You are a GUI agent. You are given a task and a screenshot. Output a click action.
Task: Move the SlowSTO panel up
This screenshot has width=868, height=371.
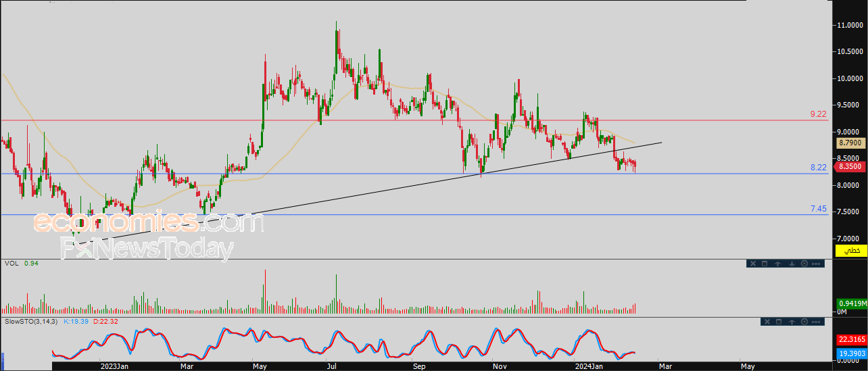pyautogui.click(x=792, y=322)
